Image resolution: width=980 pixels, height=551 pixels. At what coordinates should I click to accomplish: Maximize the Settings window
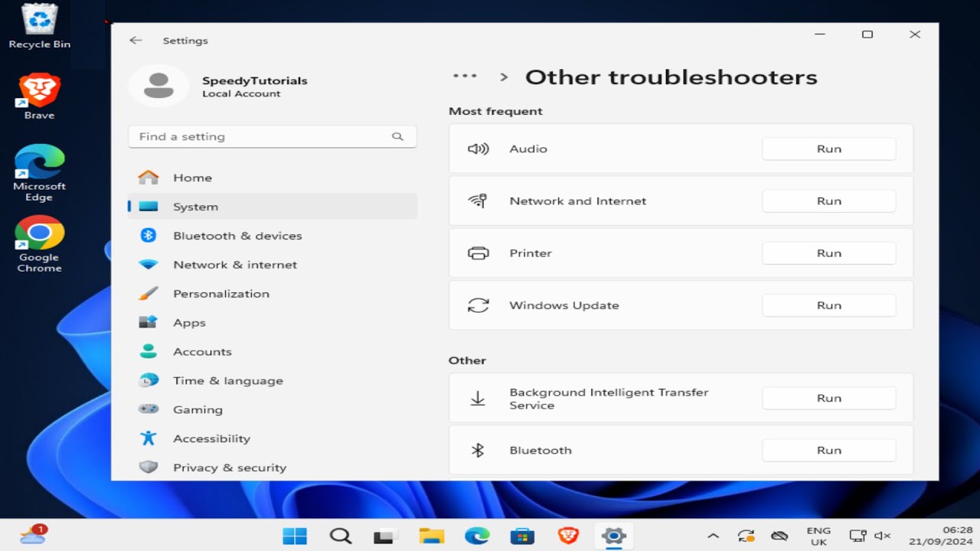click(x=867, y=34)
